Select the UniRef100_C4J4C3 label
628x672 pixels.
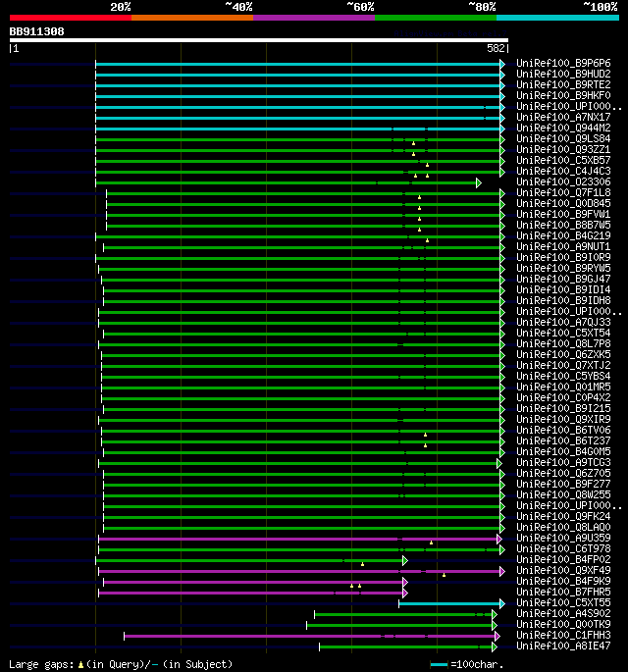563,172
